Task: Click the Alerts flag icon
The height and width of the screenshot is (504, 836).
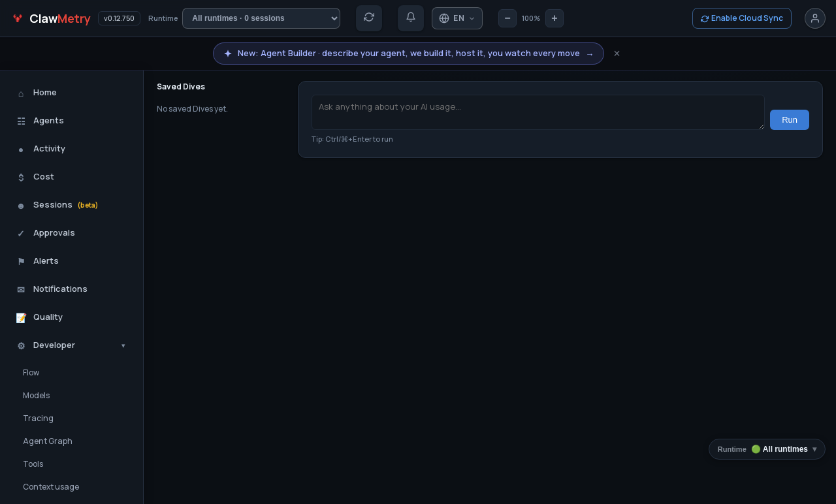Action: click(21, 262)
